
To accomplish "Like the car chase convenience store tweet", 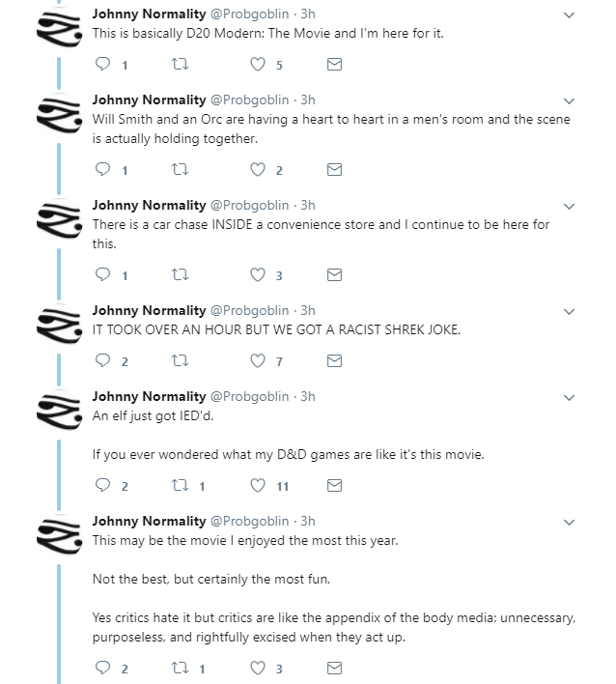I will pyautogui.click(x=258, y=274).
